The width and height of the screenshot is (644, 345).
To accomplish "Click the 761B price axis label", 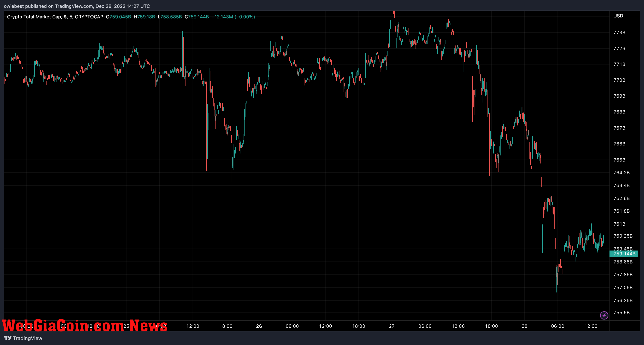I will coord(619,224).
